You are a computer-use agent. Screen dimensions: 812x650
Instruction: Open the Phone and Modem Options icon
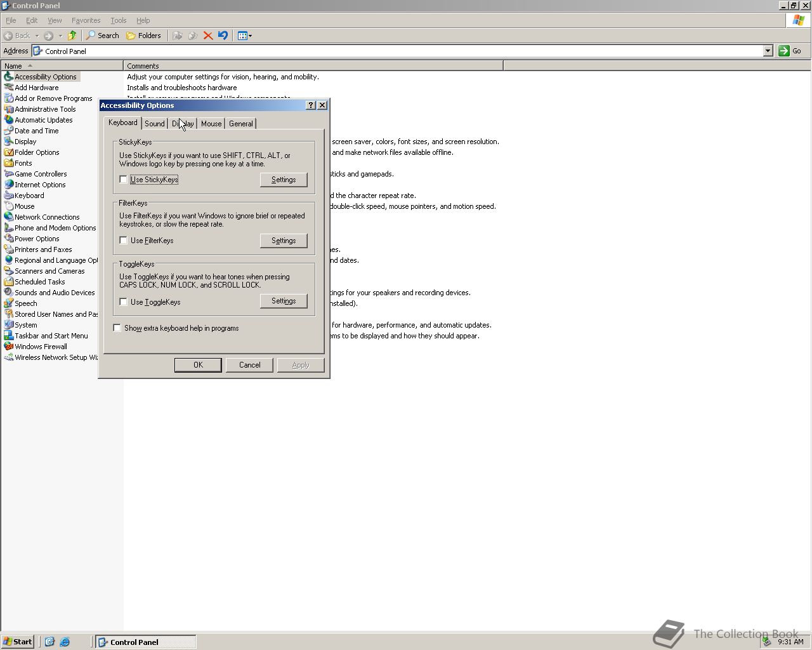tap(8, 228)
